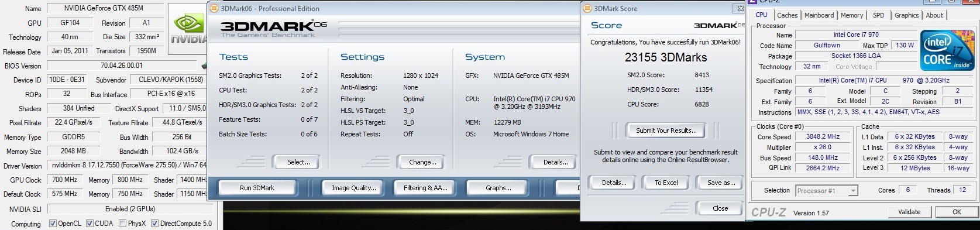Click the Change... button under Settings
The width and height of the screenshot is (980, 230).
422,162
